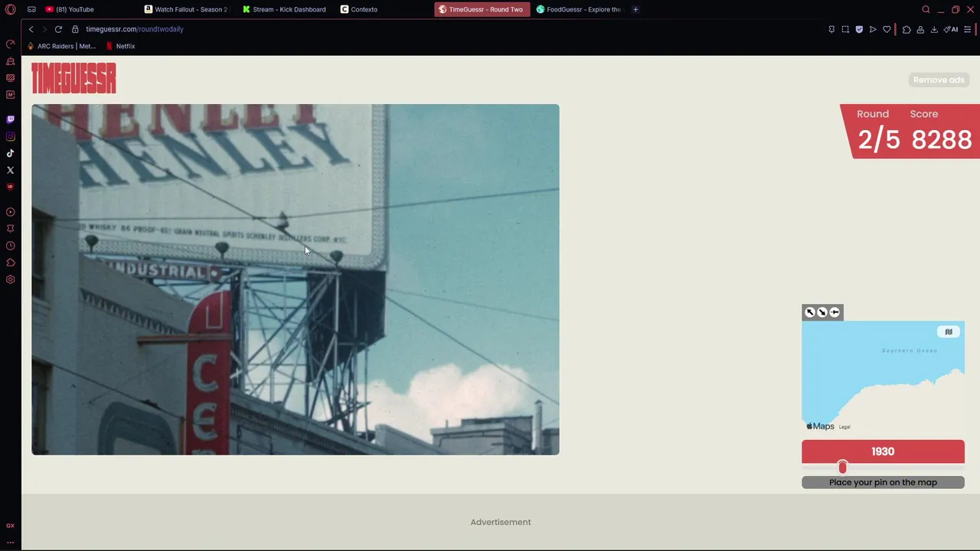
Task: Click the Remove ads button
Action: tap(939, 80)
